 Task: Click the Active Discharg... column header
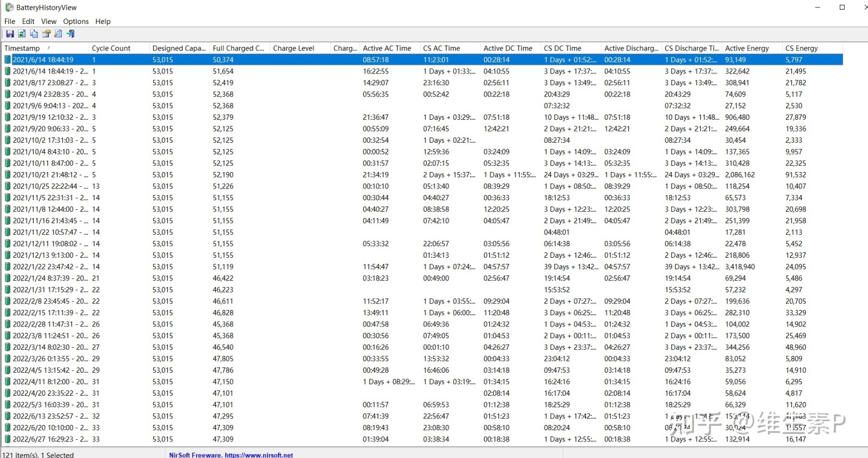tap(632, 48)
